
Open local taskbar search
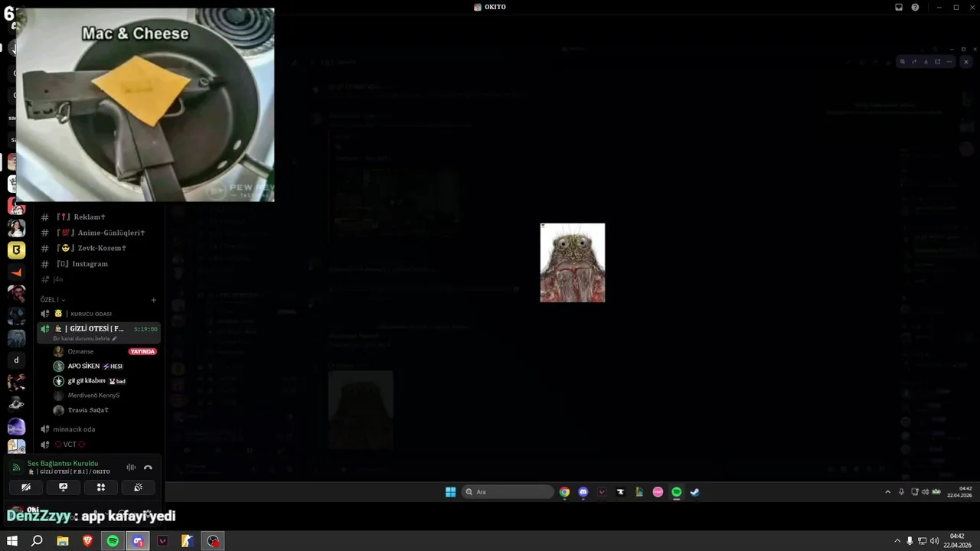37,541
